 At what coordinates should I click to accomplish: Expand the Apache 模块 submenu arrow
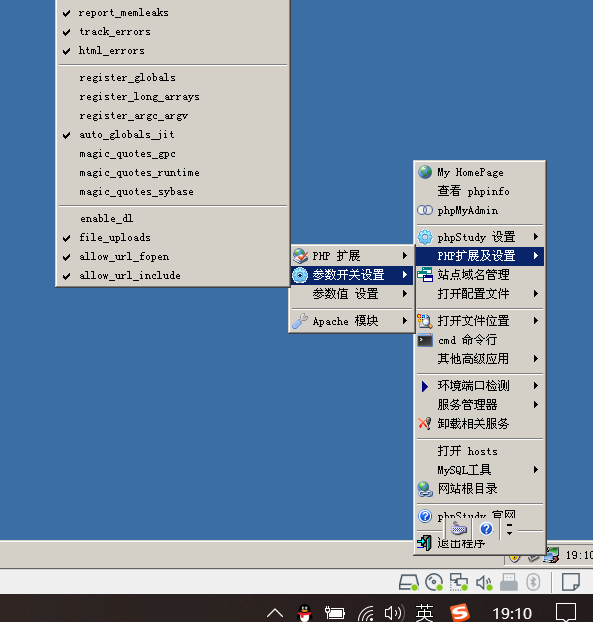[405, 321]
